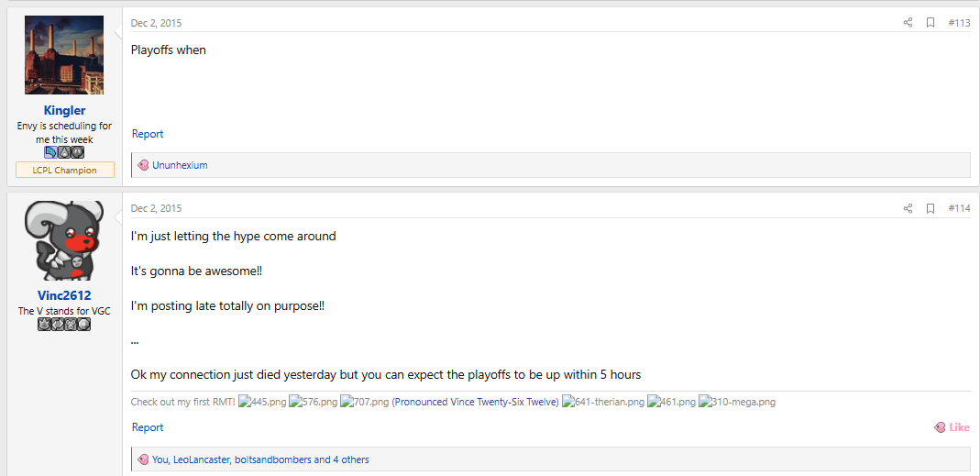Open the "Pronounced Vince Twenty-Six Twelve" signature link
The image size is (980, 476).
(476, 402)
